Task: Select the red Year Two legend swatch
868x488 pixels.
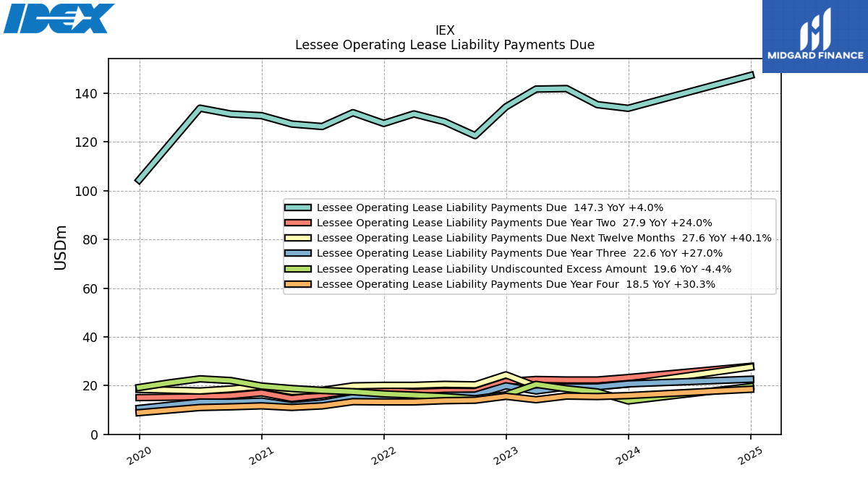Action: (x=298, y=223)
